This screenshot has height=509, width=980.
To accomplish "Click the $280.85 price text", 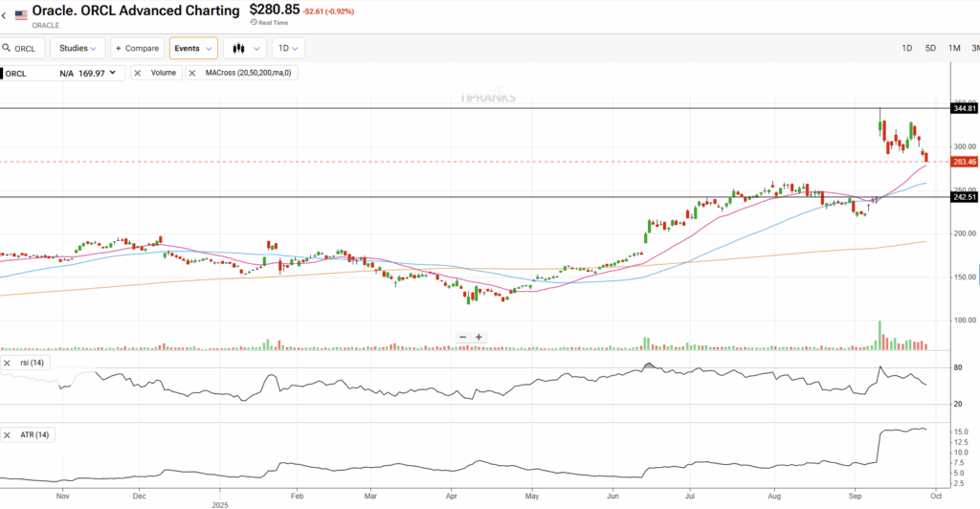I will pos(275,10).
